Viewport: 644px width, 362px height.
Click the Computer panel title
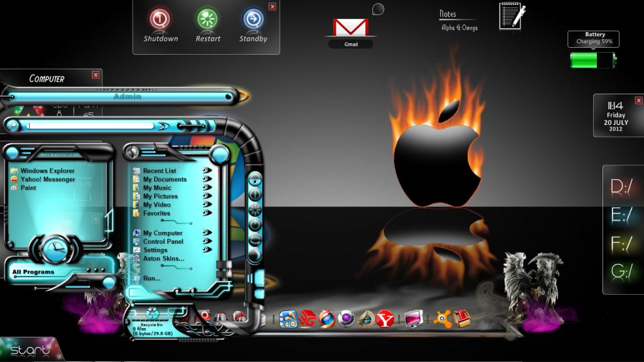(x=47, y=79)
